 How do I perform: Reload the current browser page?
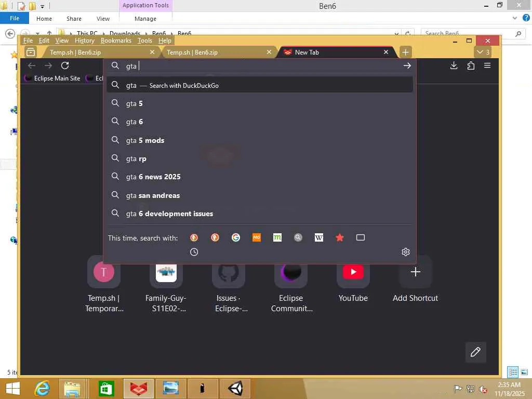coord(65,65)
